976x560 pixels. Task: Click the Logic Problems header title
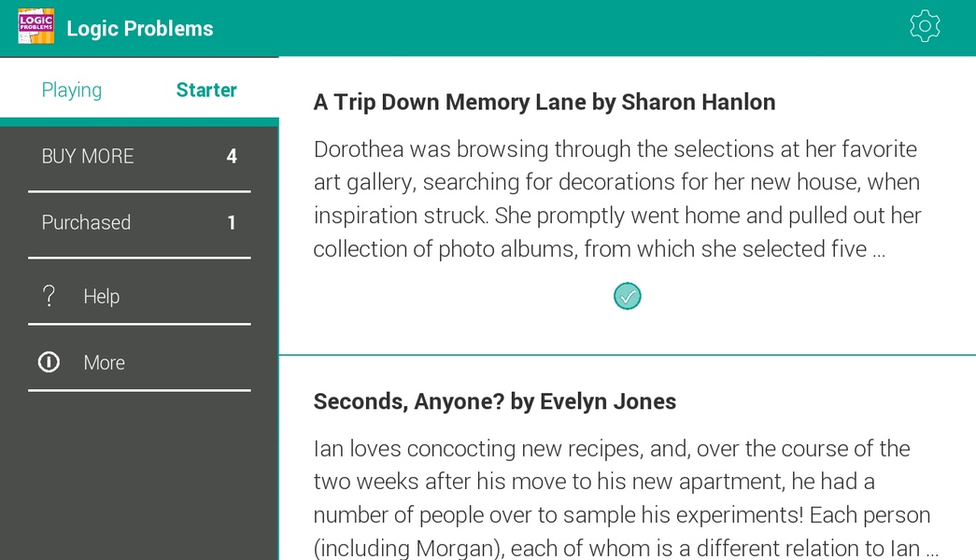pyautogui.click(x=140, y=29)
